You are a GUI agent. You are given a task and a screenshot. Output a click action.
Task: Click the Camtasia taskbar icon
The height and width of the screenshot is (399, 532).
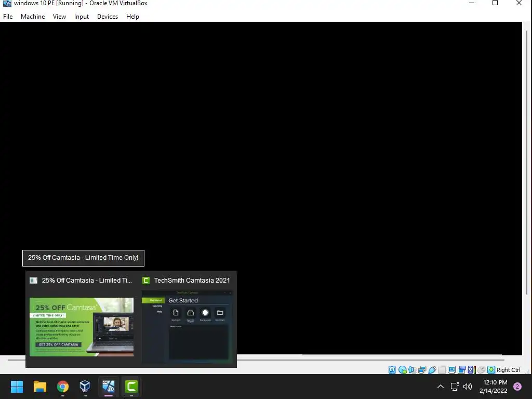click(131, 386)
